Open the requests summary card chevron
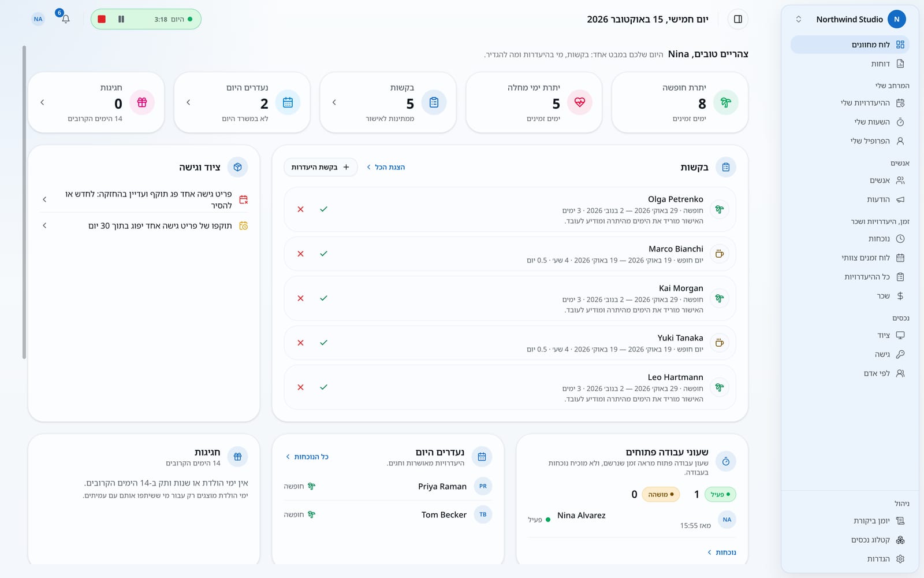The height and width of the screenshot is (578, 924). (334, 102)
